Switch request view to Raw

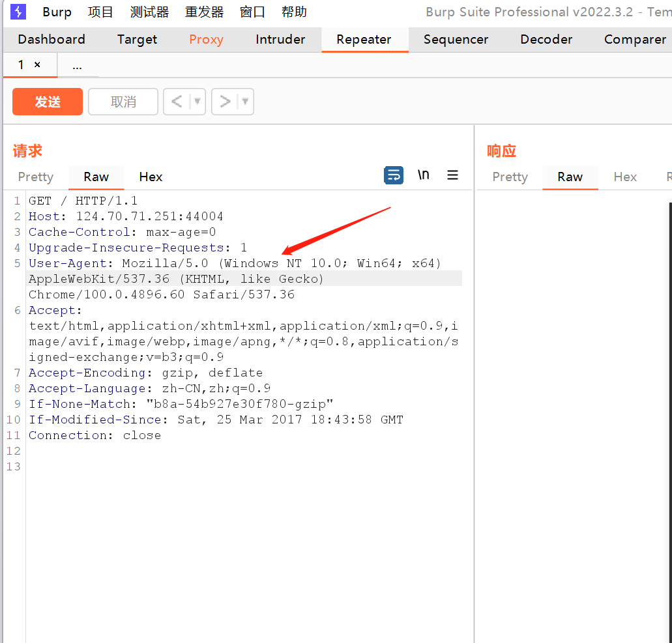pyautogui.click(x=96, y=177)
